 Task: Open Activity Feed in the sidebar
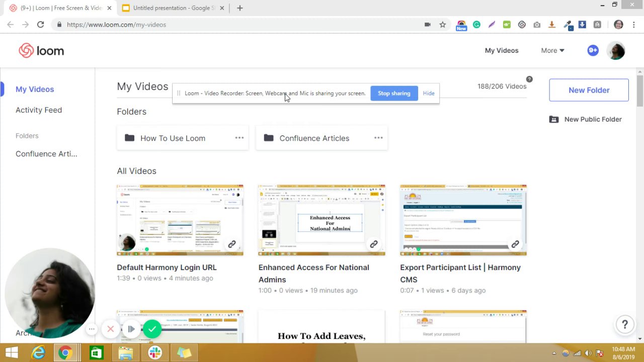pyautogui.click(x=39, y=110)
